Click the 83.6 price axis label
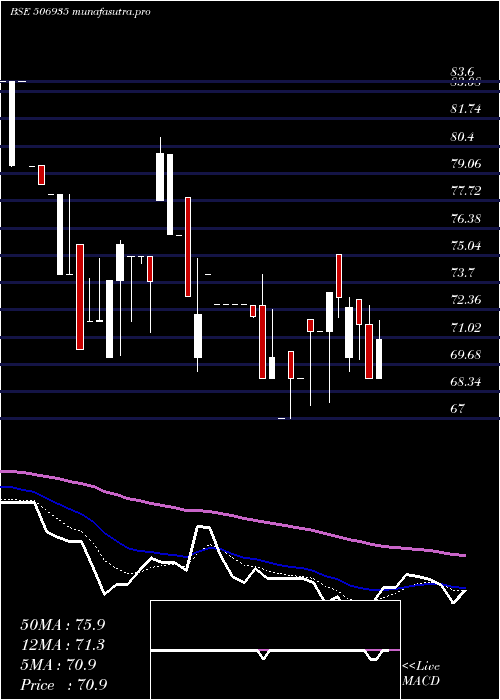The width and height of the screenshot is (500, 700). click(x=462, y=71)
